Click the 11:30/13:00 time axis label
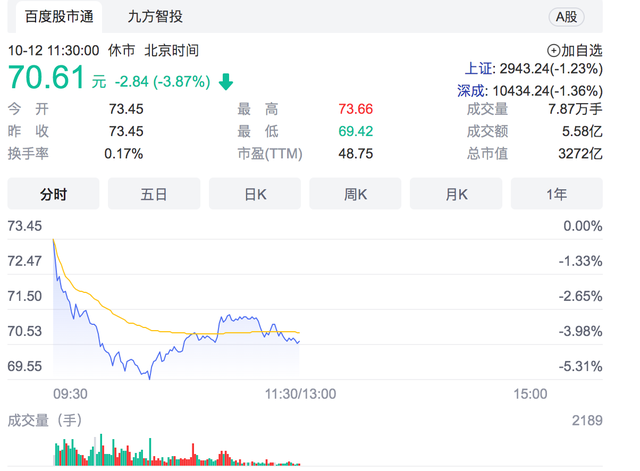This screenshot has height=471, width=640. tap(300, 394)
